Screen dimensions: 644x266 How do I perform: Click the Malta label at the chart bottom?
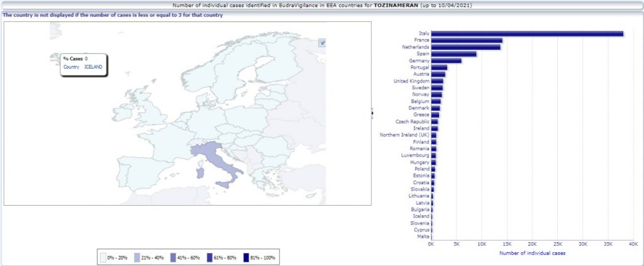tap(423, 236)
